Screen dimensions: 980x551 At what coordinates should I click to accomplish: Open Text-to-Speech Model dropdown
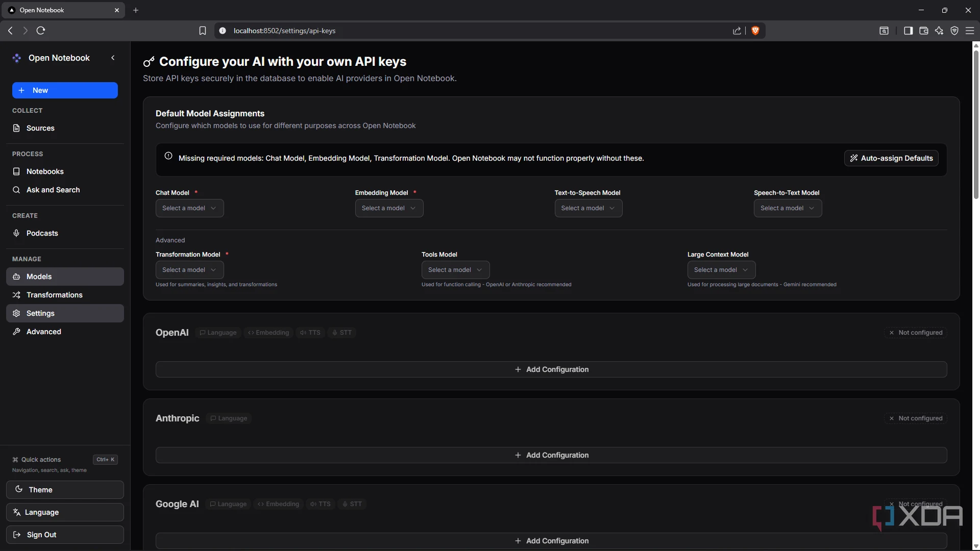pyautogui.click(x=589, y=208)
